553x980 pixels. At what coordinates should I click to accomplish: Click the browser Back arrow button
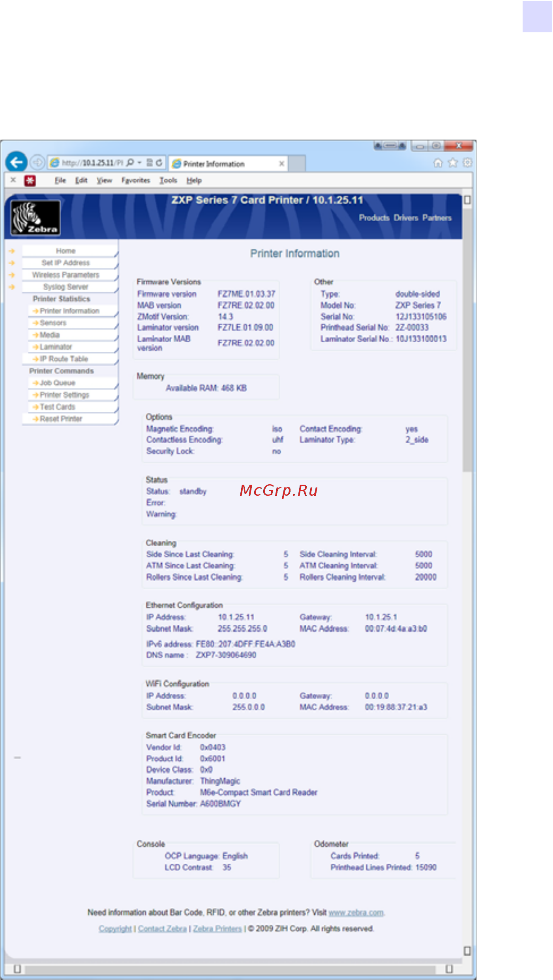coord(17,162)
